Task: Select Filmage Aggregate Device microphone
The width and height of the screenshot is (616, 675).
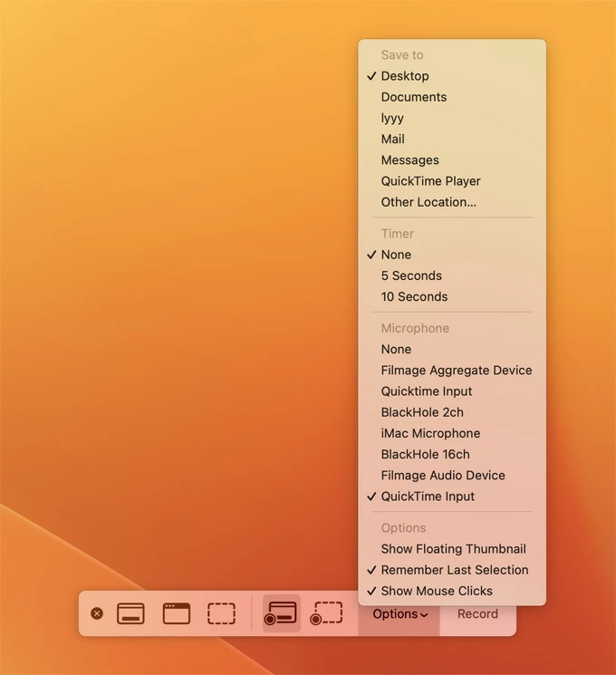Action: coord(456,371)
